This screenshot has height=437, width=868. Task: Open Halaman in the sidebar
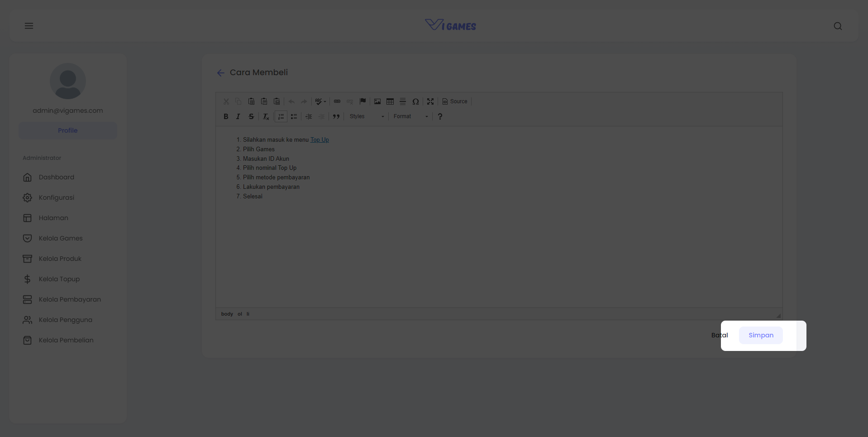(53, 218)
